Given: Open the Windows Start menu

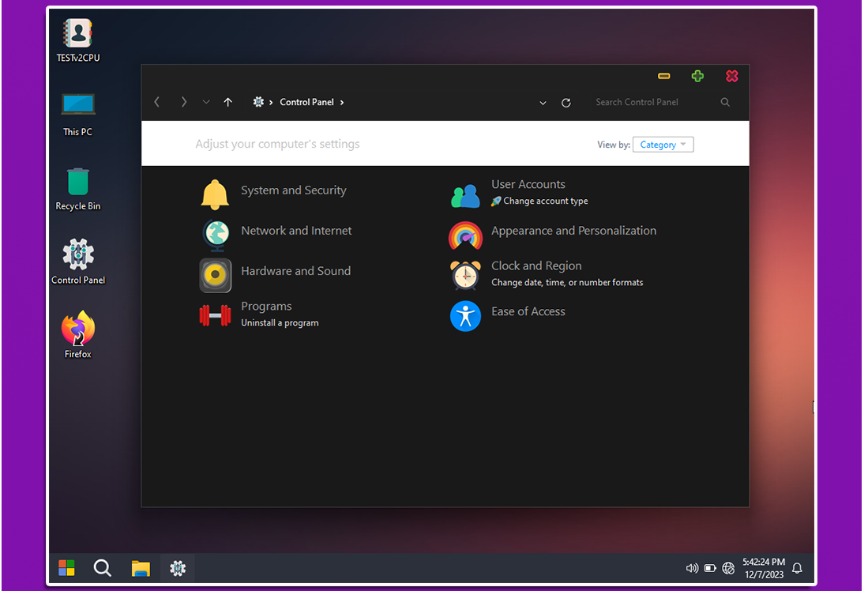Looking at the screenshot, I should [x=66, y=568].
